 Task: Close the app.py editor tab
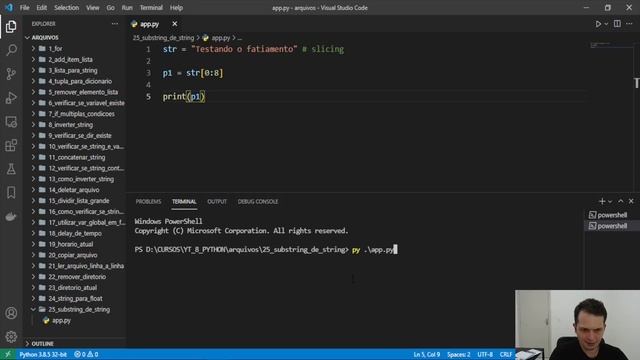click(175, 24)
